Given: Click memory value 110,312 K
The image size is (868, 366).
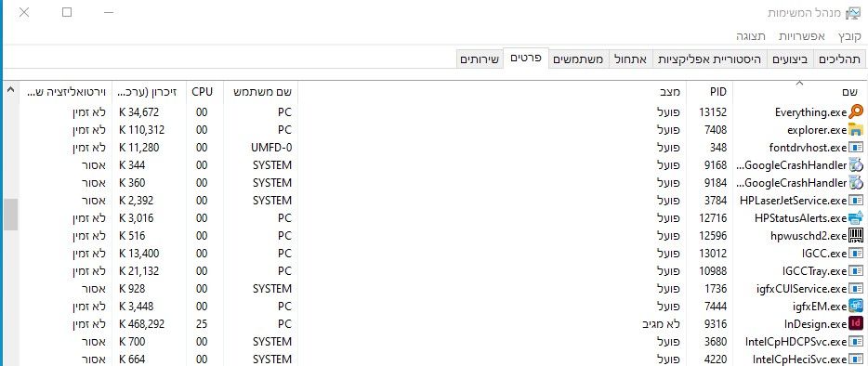Looking at the screenshot, I should [141, 130].
